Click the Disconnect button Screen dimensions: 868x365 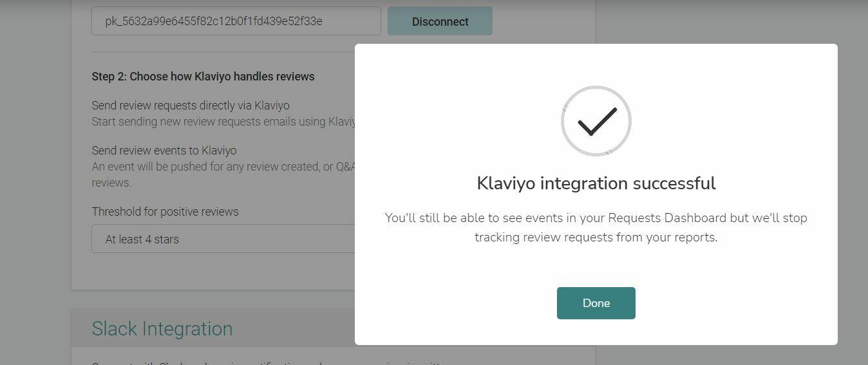[x=440, y=21]
